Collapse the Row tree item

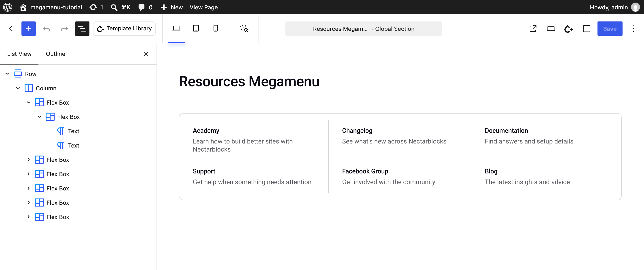point(7,74)
